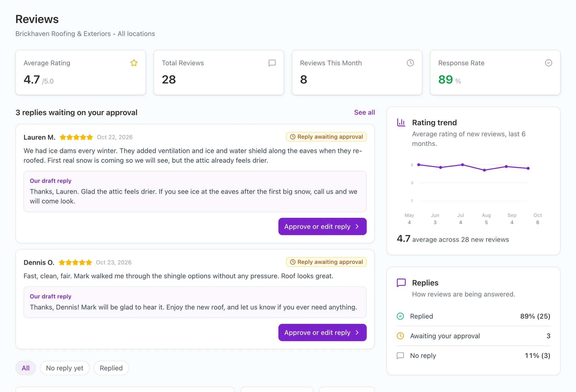Click the 'Brickhaven Roofing & Exteriors - All locations' subtitle

(85, 34)
